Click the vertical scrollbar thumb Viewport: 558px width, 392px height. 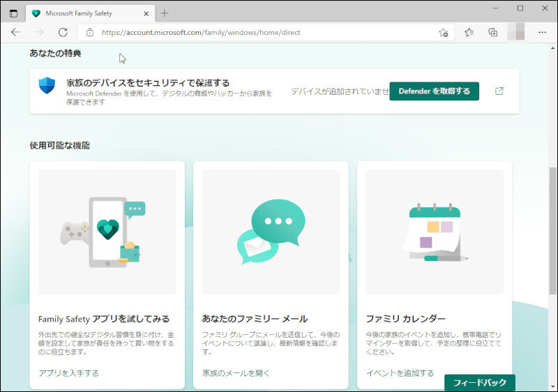tap(552, 230)
